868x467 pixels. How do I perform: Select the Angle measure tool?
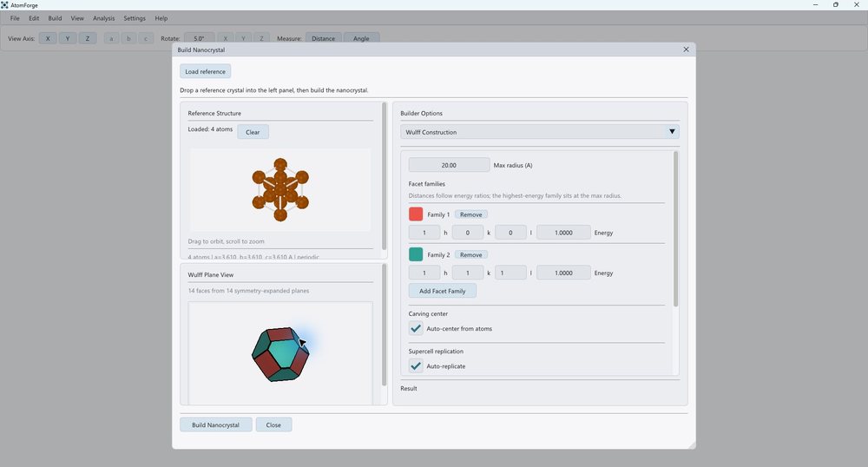click(x=361, y=38)
